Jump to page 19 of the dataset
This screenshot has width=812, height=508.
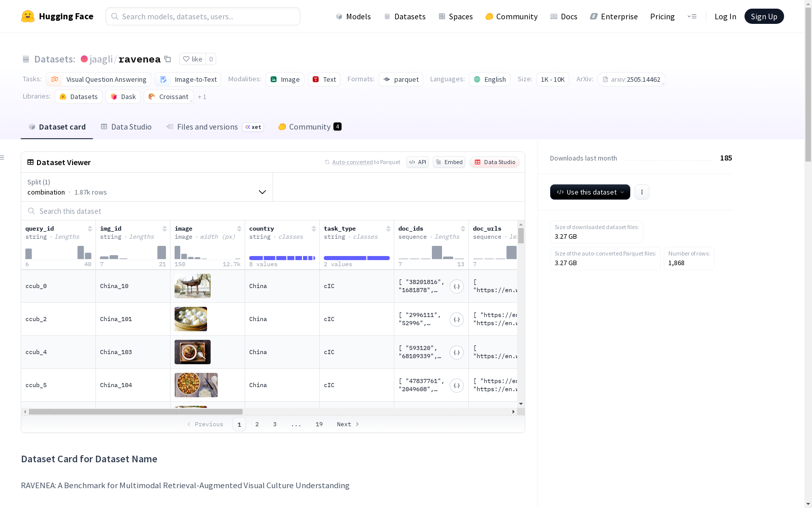coord(319,424)
